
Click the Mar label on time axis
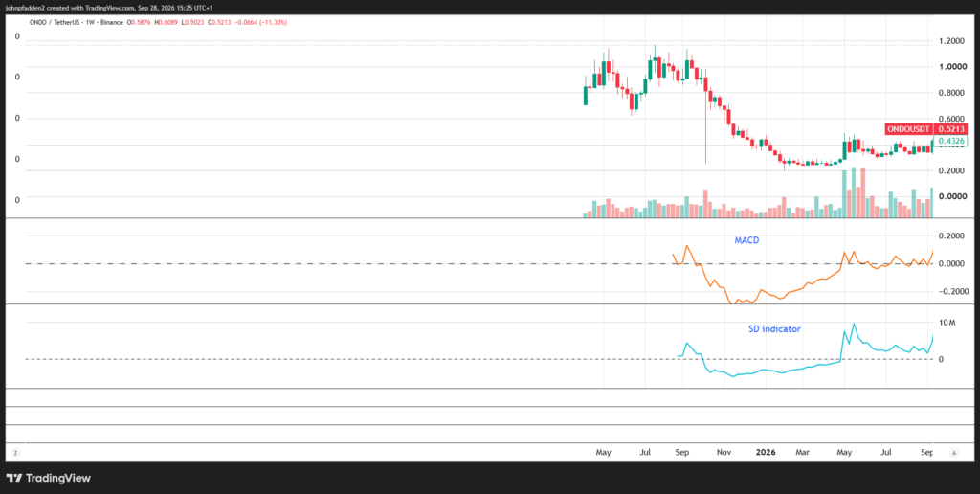[x=804, y=452]
